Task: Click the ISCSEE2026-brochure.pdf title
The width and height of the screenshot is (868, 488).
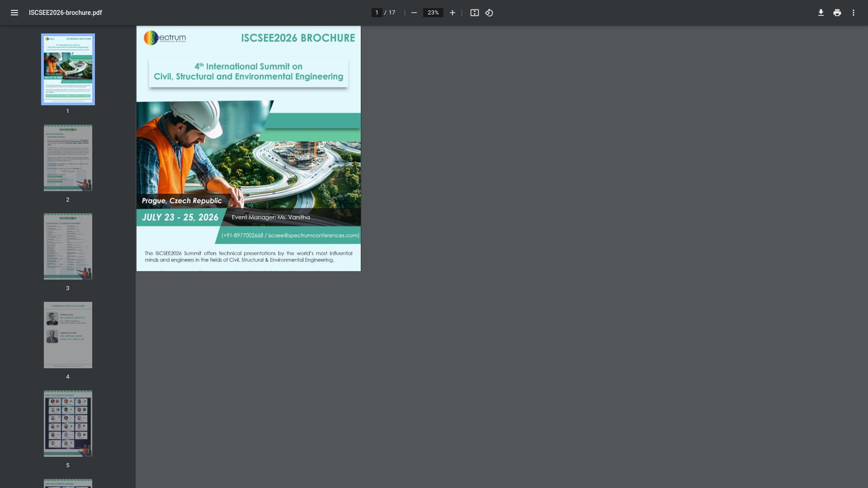Action: click(x=66, y=13)
